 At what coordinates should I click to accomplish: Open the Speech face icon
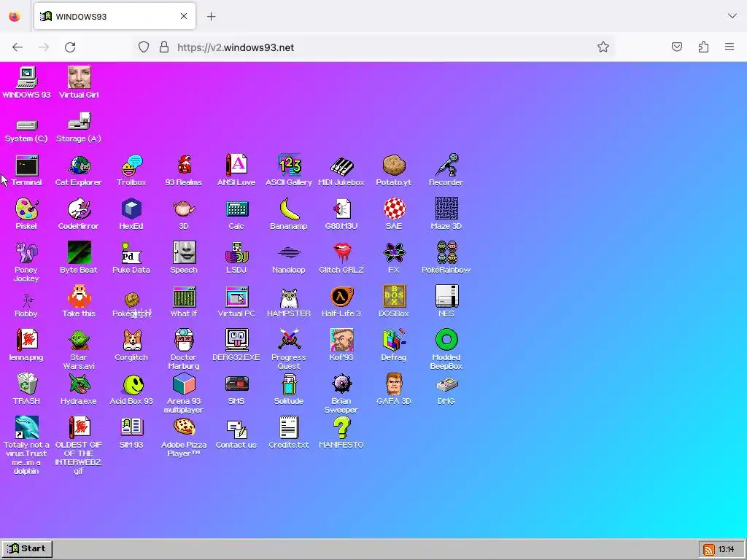click(184, 253)
